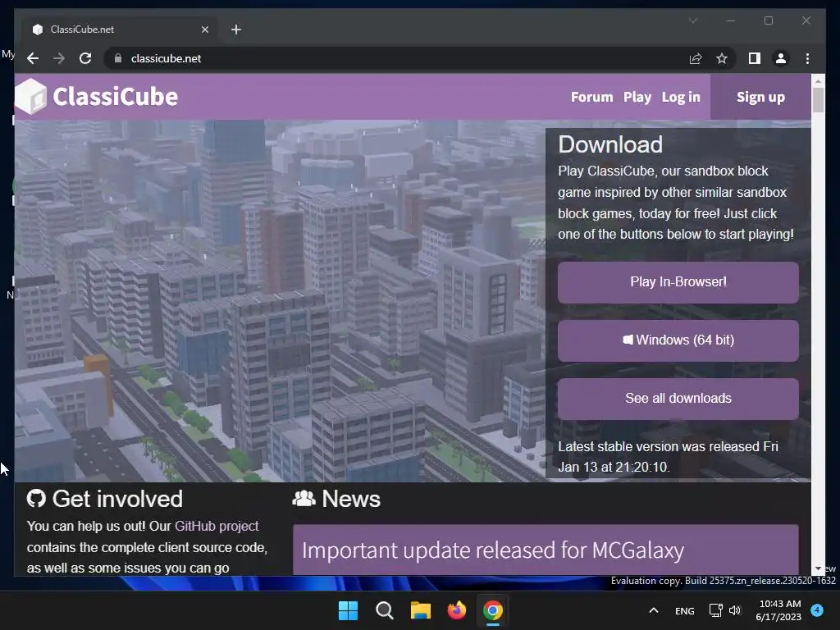Image resolution: width=840 pixels, height=630 pixels.
Task: Click the Sign up button
Action: pos(760,97)
